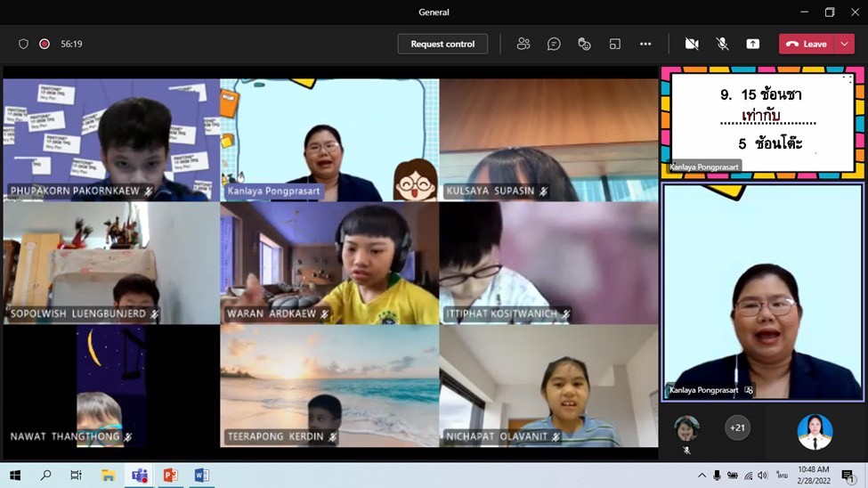Open the reactions and raise hand menu

click(584, 44)
